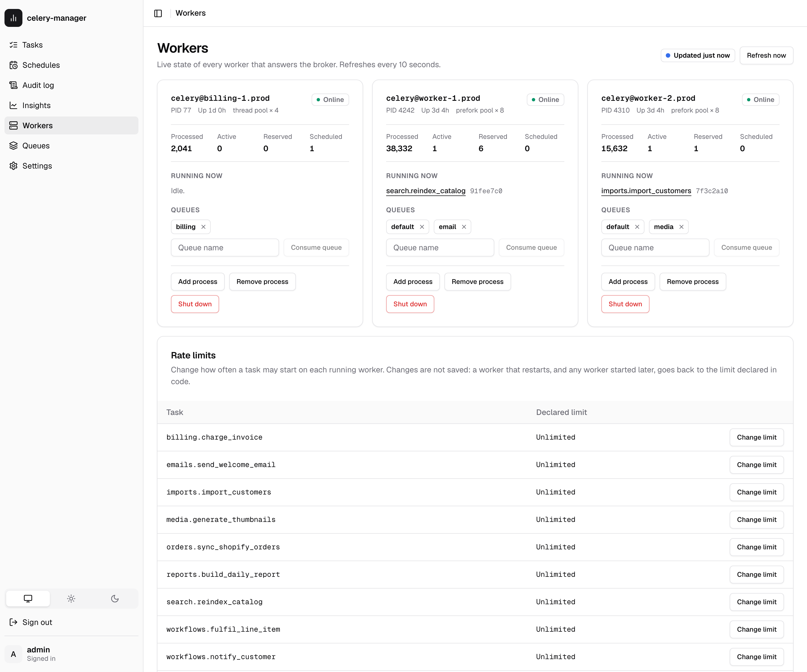The width and height of the screenshot is (807, 672).
Task: Click task ID 91fee7c0
Action: coord(486,191)
